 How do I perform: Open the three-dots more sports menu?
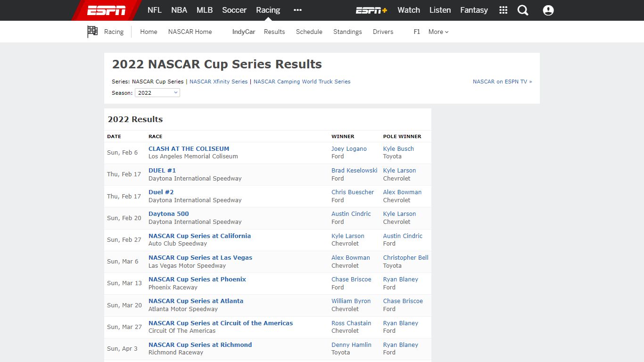pos(297,10)
